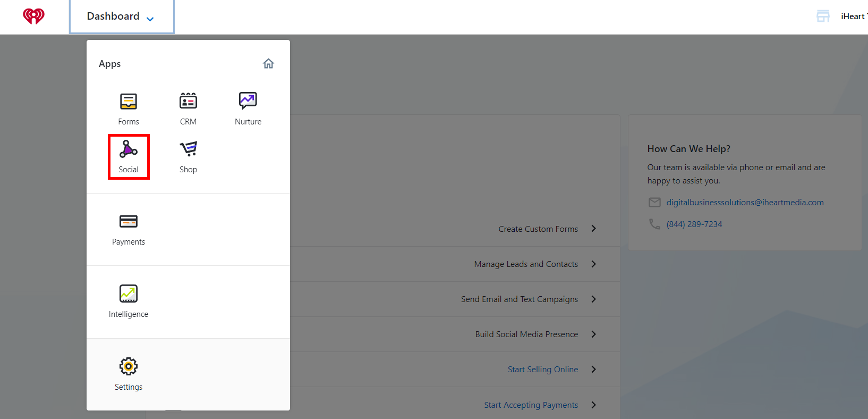
Task: Click the Apps heading text
Action: [x=110, y=64]
